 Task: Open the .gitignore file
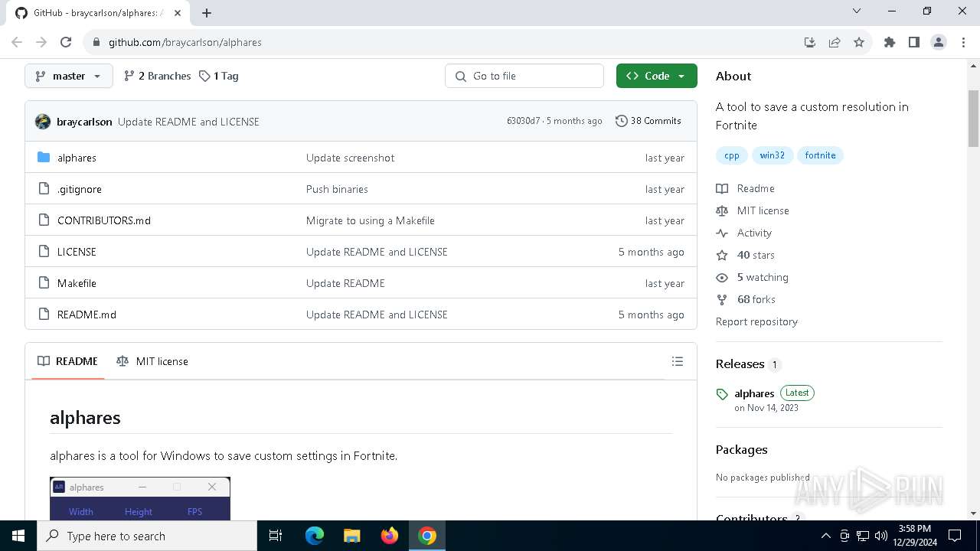[80, 189]
